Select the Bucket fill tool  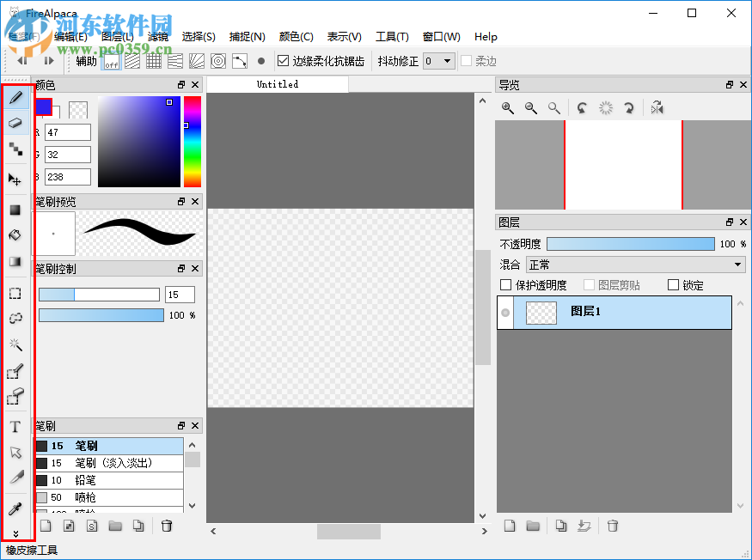pos(15,234)
